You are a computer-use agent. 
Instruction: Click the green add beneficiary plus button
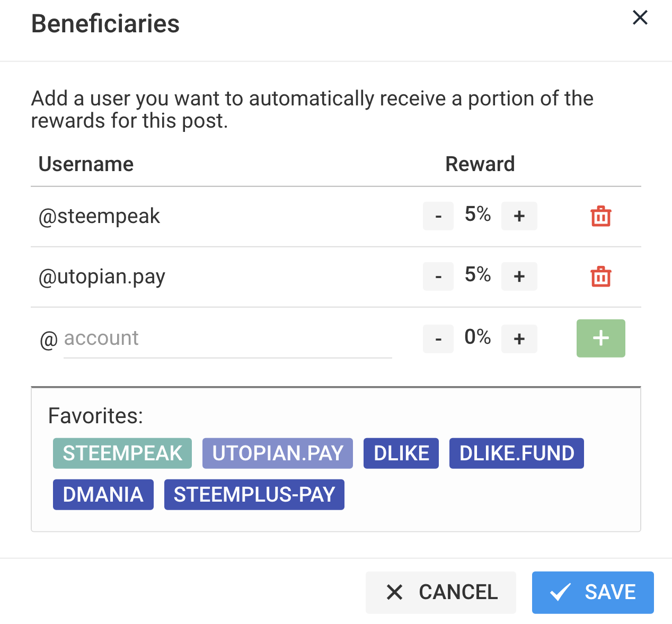[x=600, y=338]
